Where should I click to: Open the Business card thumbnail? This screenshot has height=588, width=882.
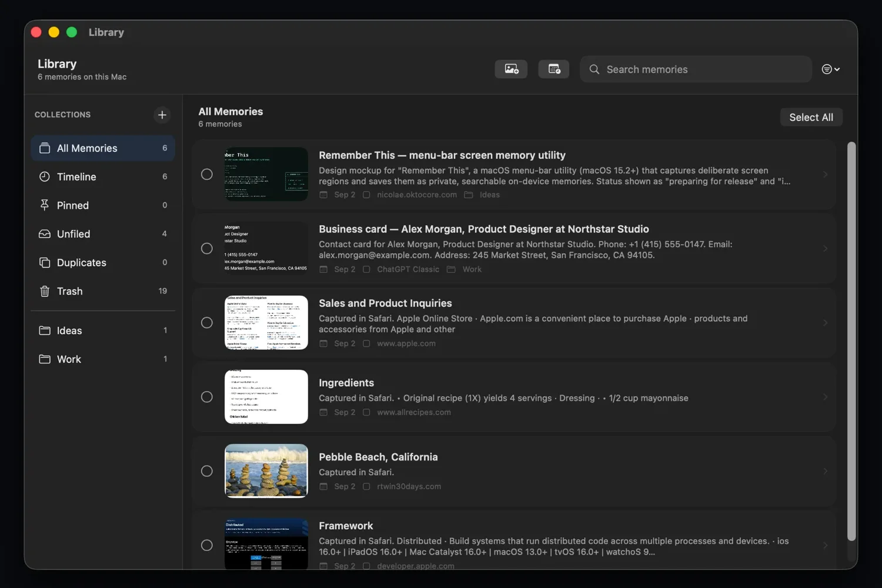266,248
